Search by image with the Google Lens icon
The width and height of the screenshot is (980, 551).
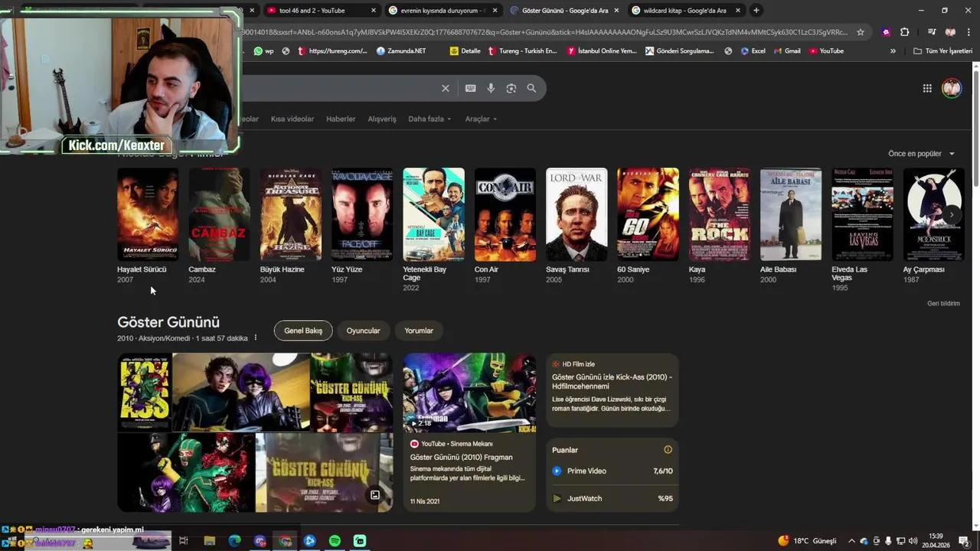[511, 88]
